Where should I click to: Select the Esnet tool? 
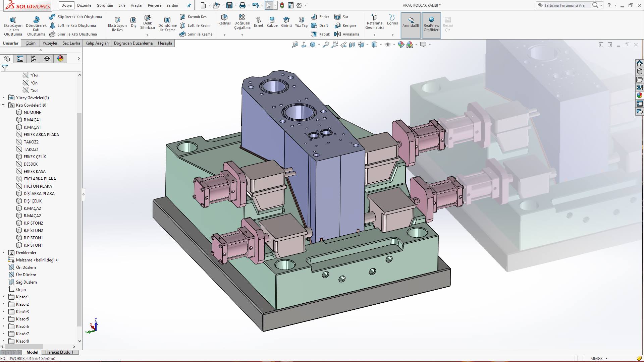[x=258, y=22]
